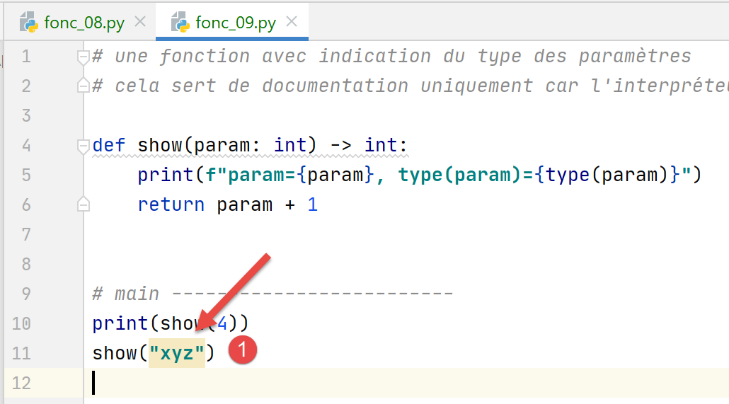
Task: Close the fonc_09.py editor tab
Action: point(290,22)
